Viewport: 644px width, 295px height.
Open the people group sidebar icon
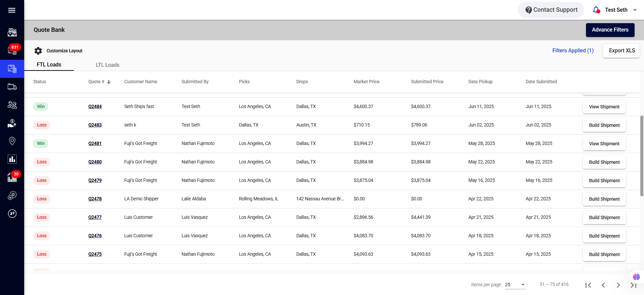click(x=12, y=105)
